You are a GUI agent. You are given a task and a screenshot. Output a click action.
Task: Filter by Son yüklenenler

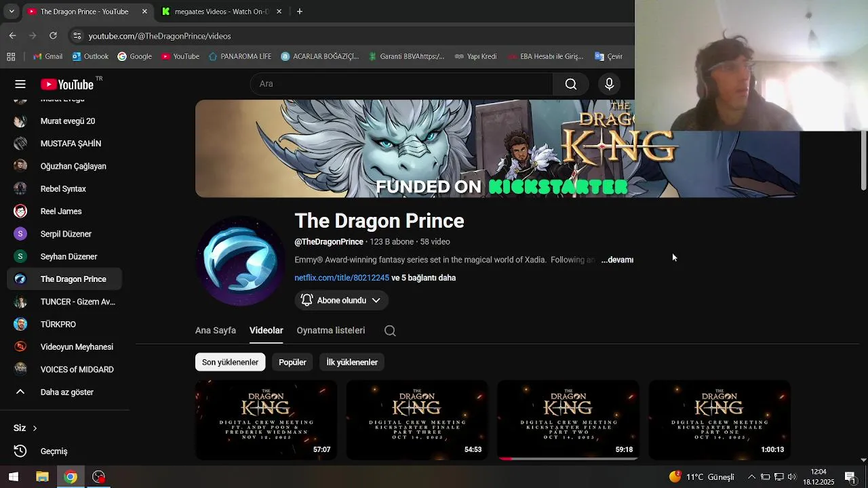pos(230,362)
